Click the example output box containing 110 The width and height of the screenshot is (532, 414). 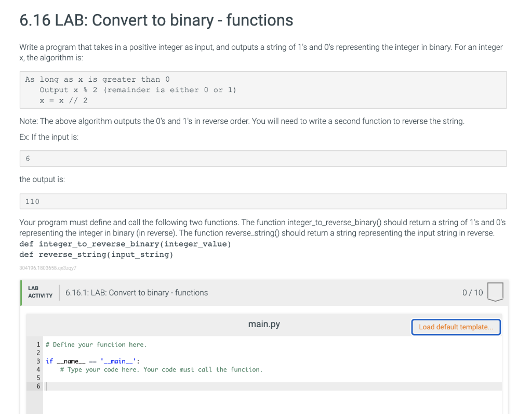coord(263,201)
